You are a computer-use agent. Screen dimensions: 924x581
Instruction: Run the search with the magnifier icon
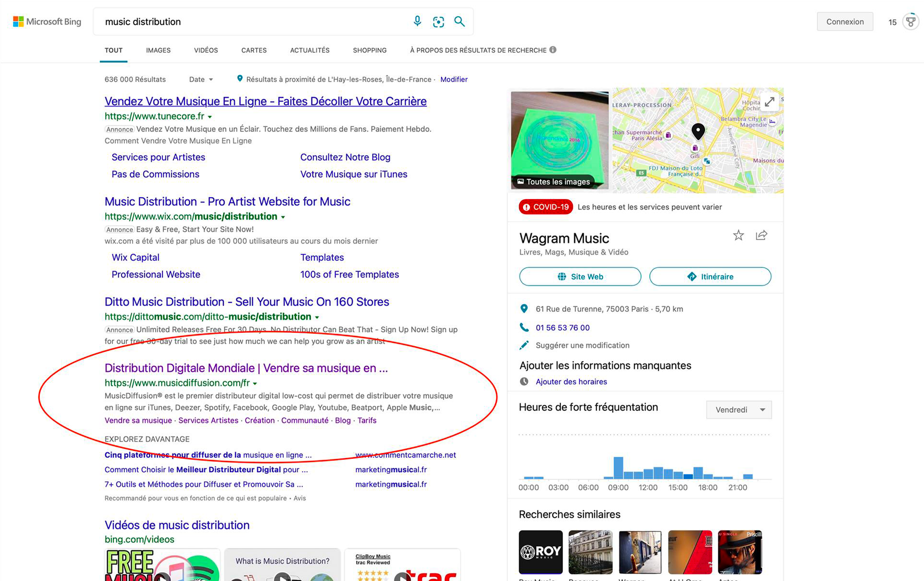coord(460,21)
